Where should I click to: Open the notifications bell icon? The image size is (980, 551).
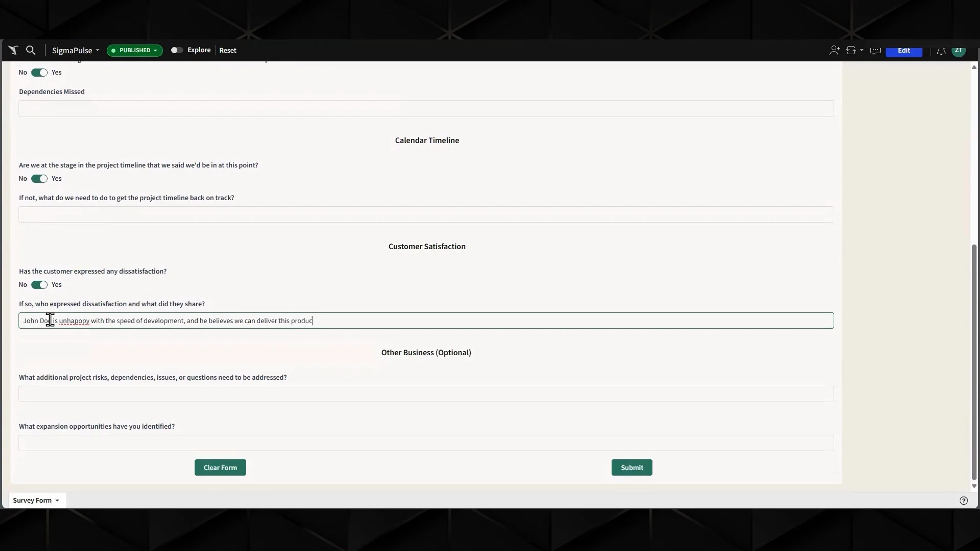click(941, 51)
